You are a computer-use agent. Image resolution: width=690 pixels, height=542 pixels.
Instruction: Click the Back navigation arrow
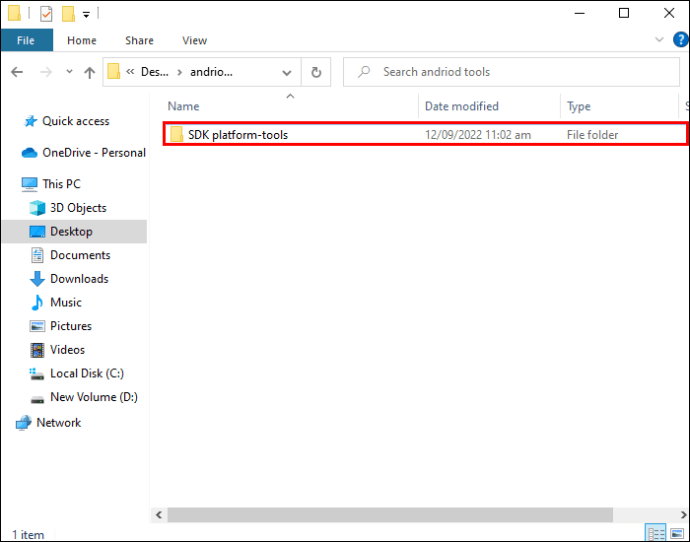coord(17,72)
